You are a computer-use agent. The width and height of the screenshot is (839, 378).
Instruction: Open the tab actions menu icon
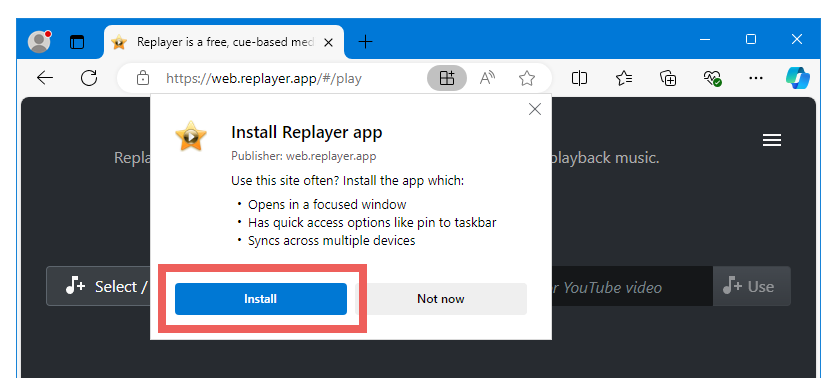pyautogui.click(x=77, y=42)
